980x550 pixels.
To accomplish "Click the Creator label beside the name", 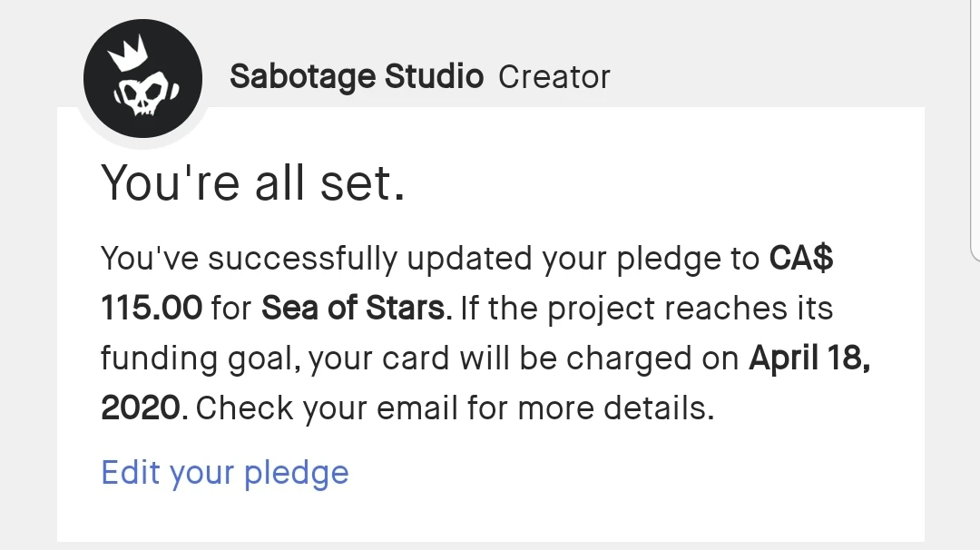I will tap(554, 77).
